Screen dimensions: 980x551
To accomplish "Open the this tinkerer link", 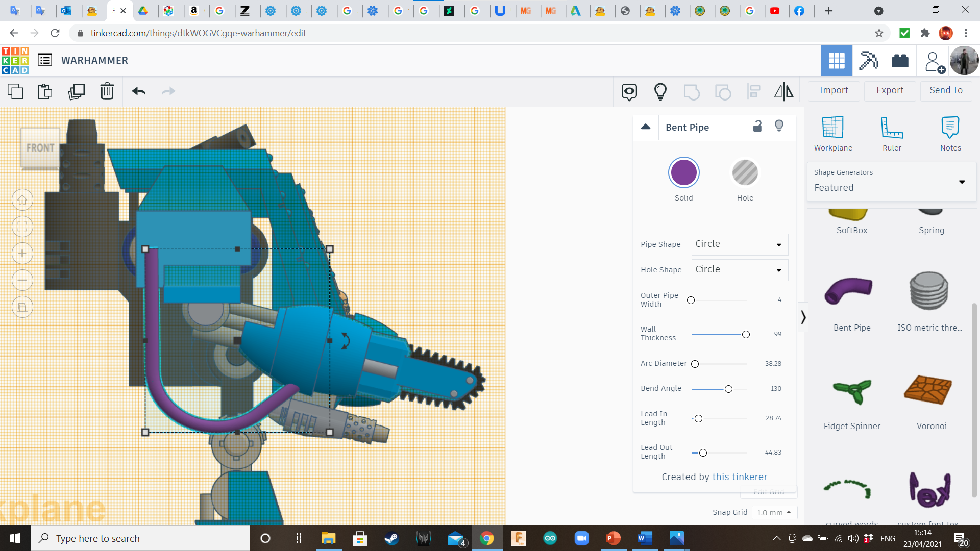I will (740, 477).
